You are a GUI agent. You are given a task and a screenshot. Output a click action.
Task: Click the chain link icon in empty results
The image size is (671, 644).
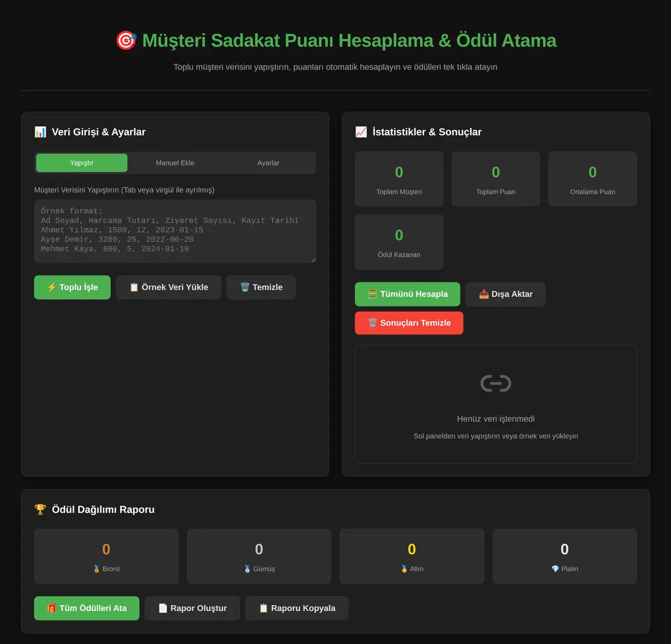[496, 383]
